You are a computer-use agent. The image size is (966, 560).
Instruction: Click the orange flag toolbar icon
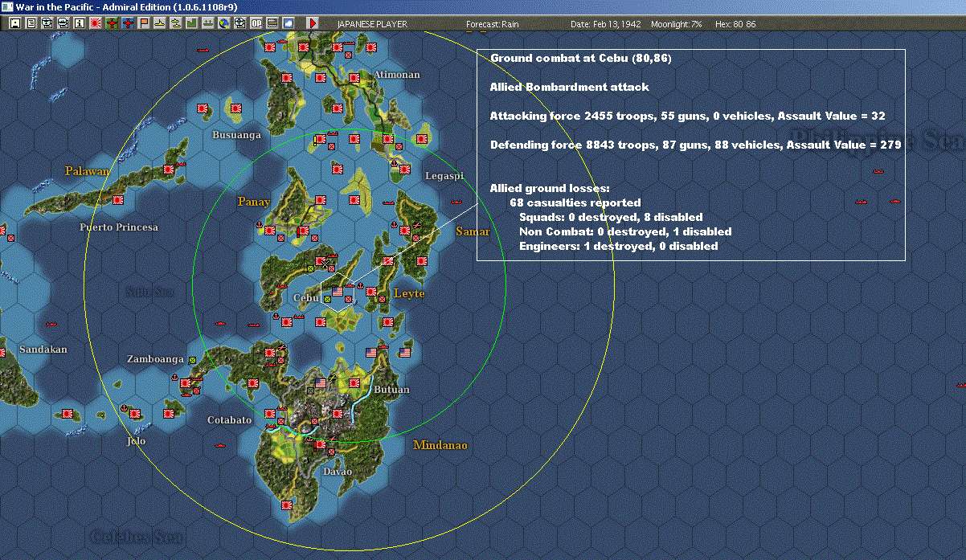coord(144,23)
